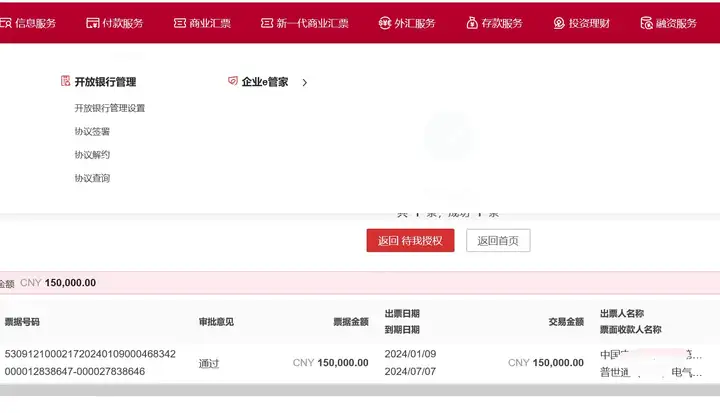Click the 开放银行管理 section icon
Image resolution: width=720 pixels, height=413 pixels.
[66, 81]
